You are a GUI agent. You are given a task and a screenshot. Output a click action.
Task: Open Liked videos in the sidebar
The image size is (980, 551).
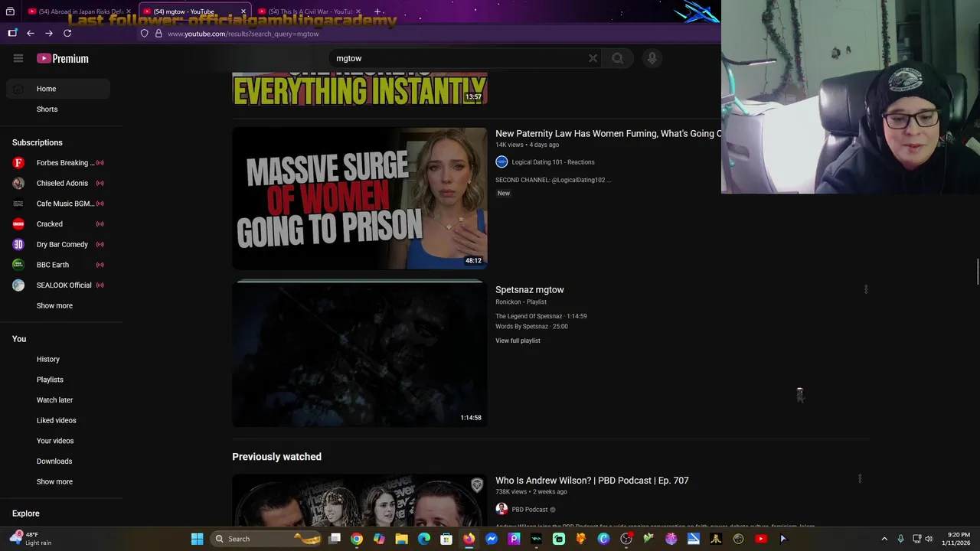coord(58,420)
